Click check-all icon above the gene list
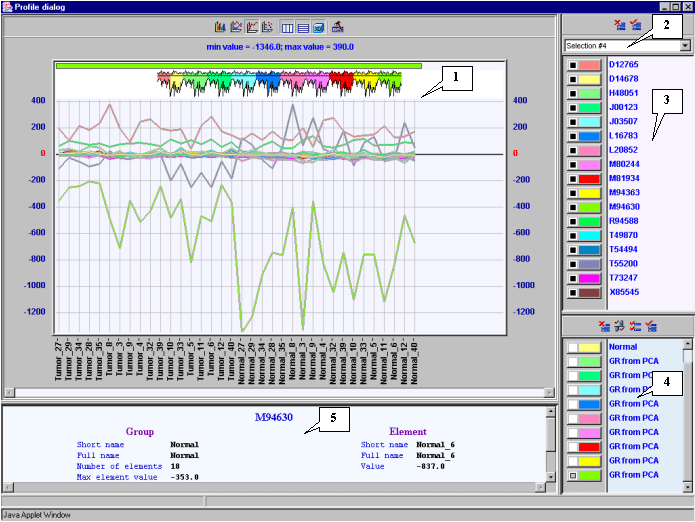695x522 pixels. point(635,25)
